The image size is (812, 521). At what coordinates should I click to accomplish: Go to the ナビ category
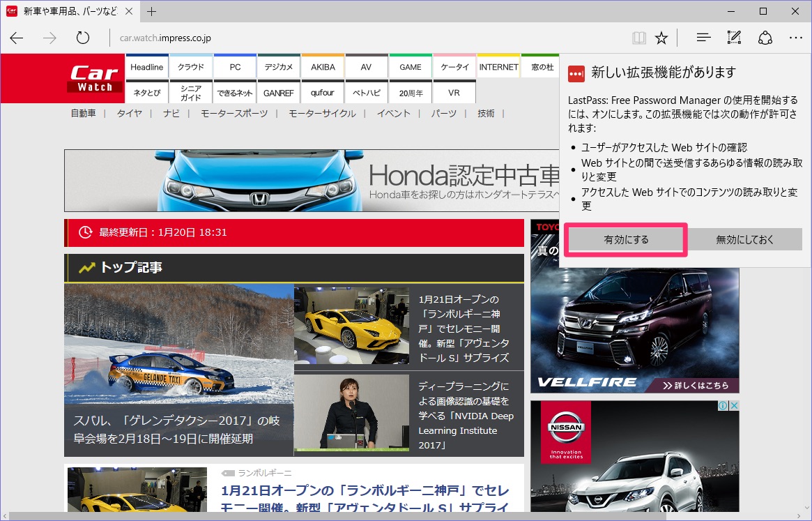[171, 113]
